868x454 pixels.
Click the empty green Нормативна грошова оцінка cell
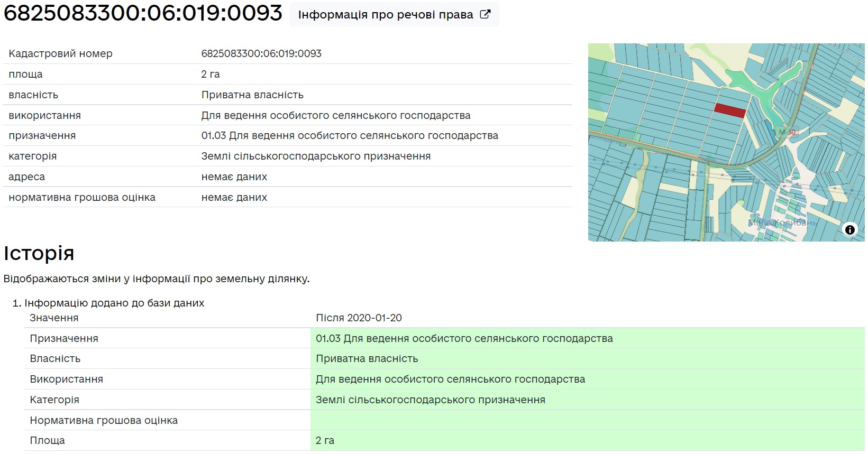click(587, 420)
